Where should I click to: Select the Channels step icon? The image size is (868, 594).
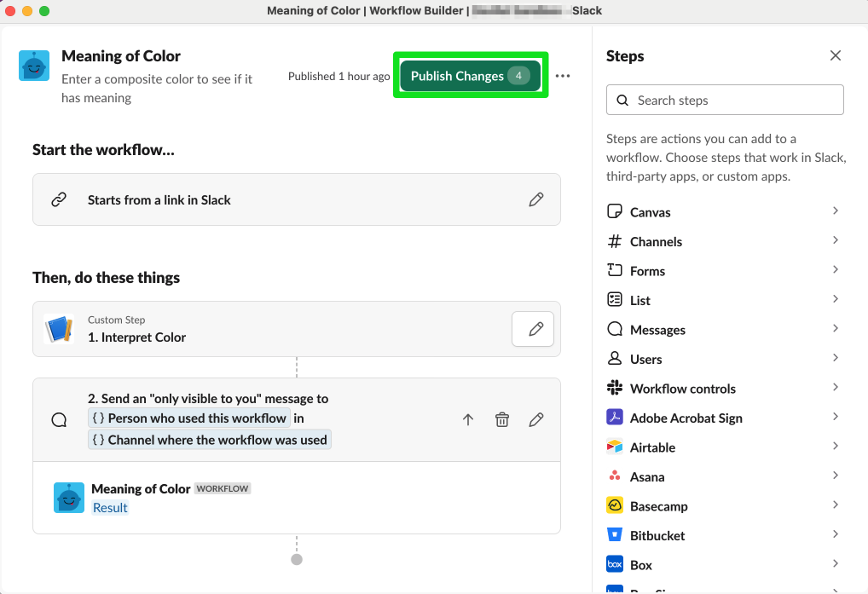pyautogui.click(x=616, y=241)
